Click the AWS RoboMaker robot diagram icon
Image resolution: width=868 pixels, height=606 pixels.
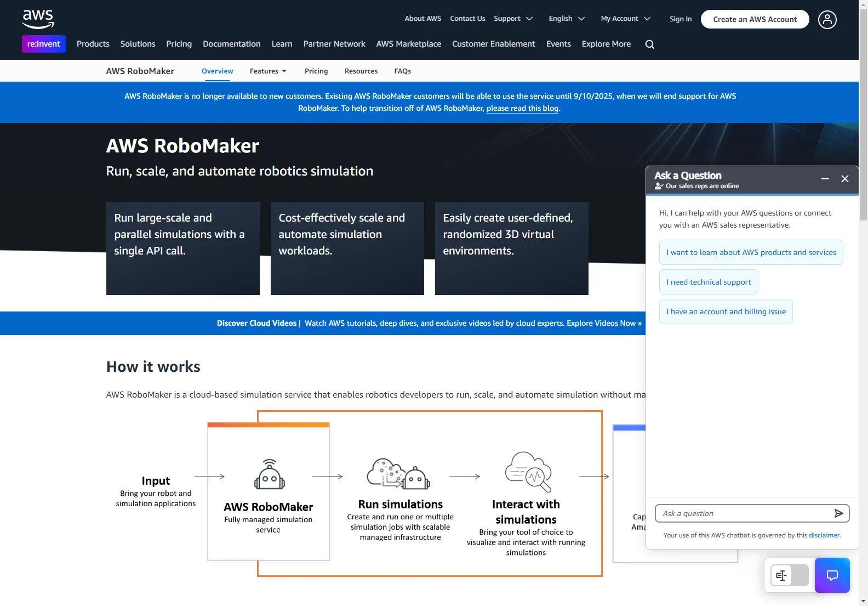click(x=269, y=474)
